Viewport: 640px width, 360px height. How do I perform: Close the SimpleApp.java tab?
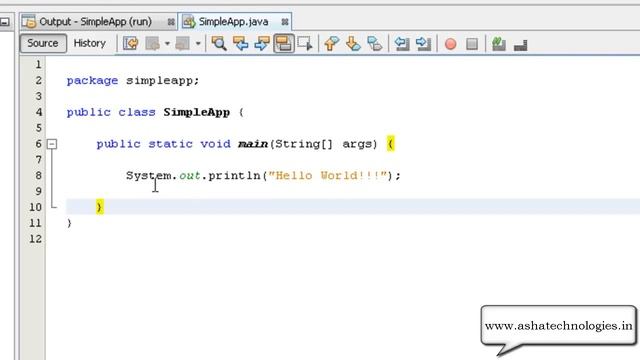click(285, 22)
